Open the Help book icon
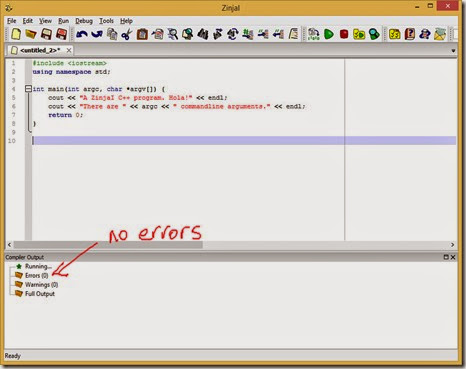Image resolution: width=466 pixels, height=369 pixels. click(410, 34)
